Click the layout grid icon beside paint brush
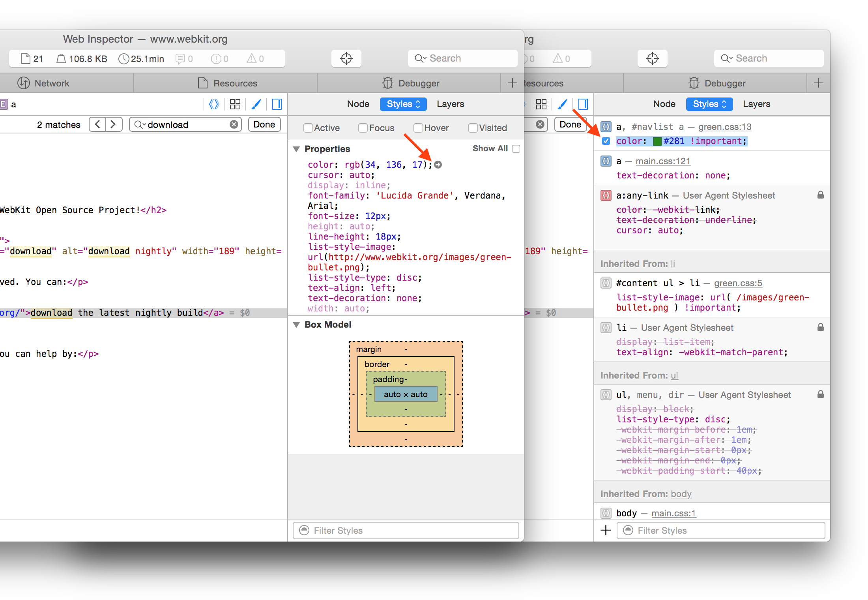This screenshot has width=868, height=600. [235, 104]
